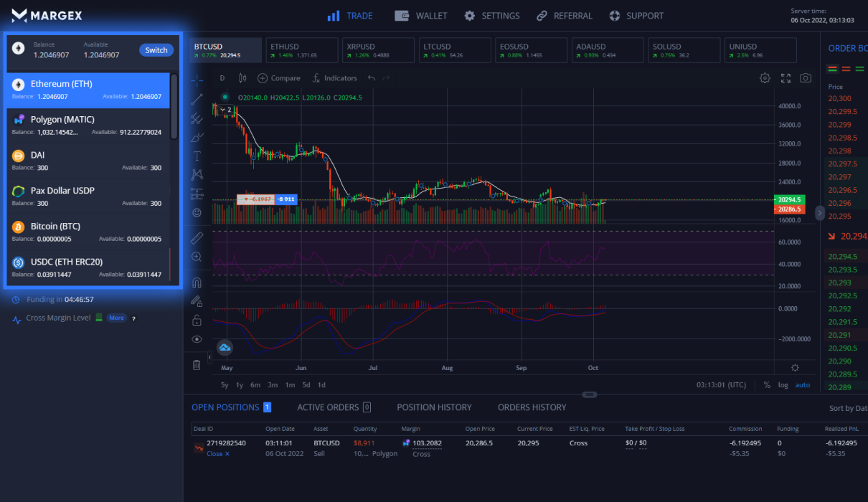Click the Switch wallet button
This screenshot has width=868, height=502.
click(x=156, y=50)
